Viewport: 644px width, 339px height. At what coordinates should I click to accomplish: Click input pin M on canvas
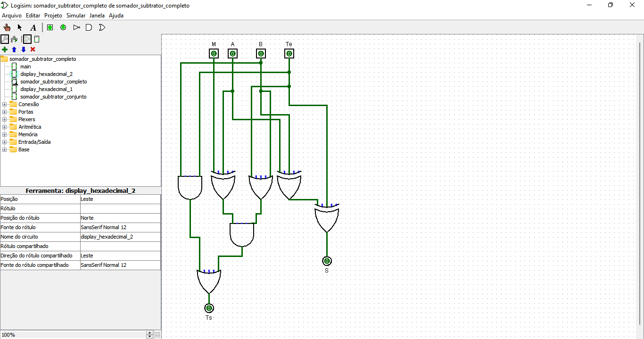coord(214,54)
